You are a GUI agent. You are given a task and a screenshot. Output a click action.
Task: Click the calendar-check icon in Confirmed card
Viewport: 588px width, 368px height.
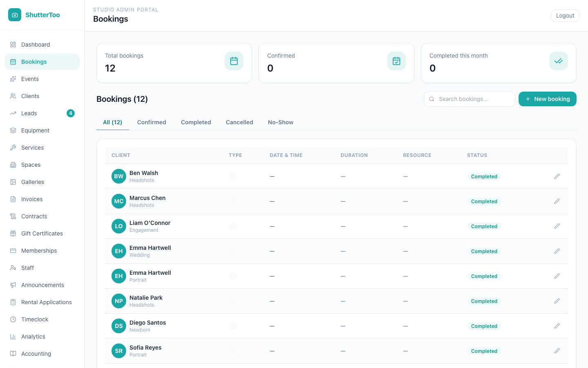396,61
